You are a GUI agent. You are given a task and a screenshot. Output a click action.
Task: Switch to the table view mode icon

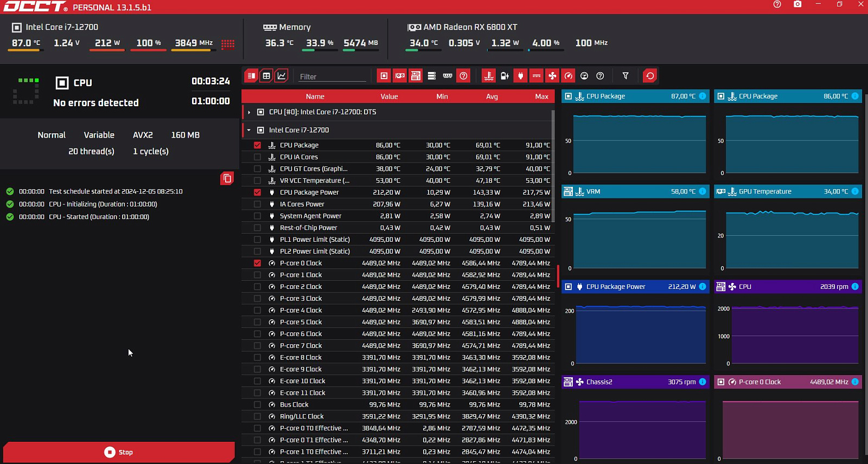(x=266, y=76)
